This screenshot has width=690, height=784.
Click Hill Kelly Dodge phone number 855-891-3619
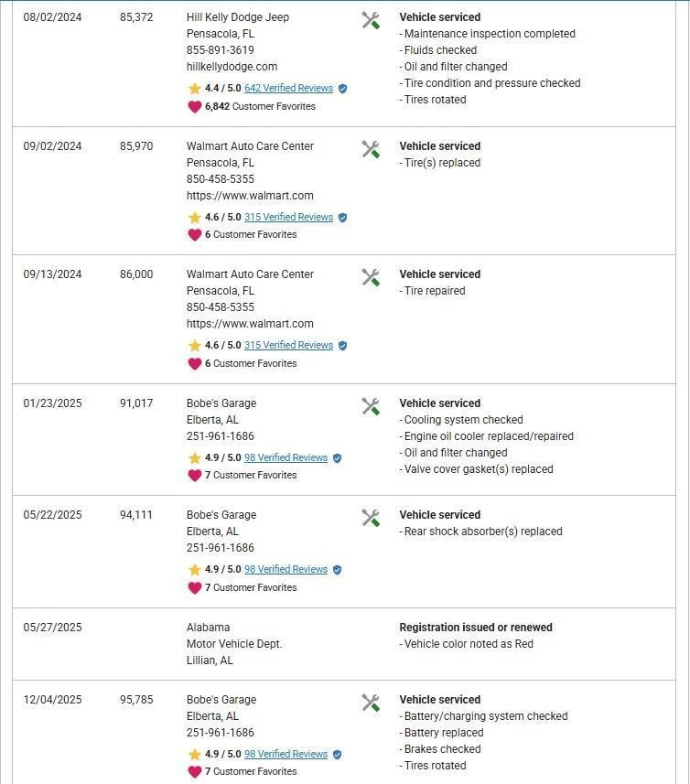coord(221,50)
